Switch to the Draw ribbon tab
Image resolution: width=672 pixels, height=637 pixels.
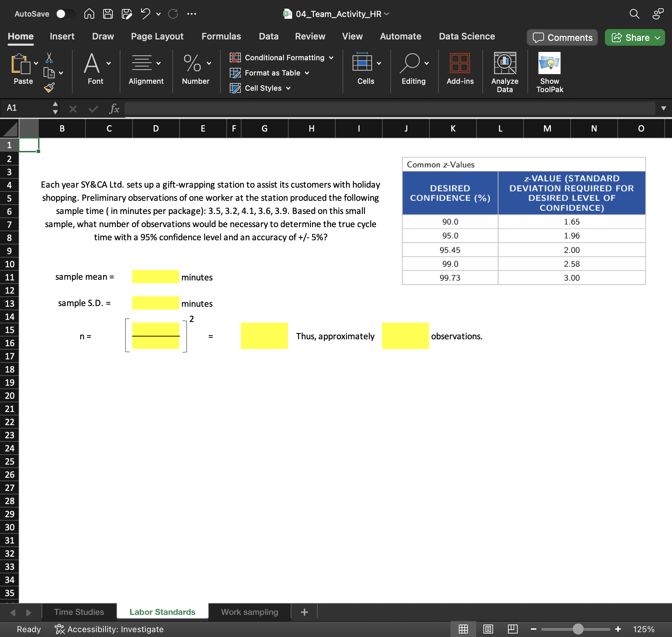click(103, 36)
